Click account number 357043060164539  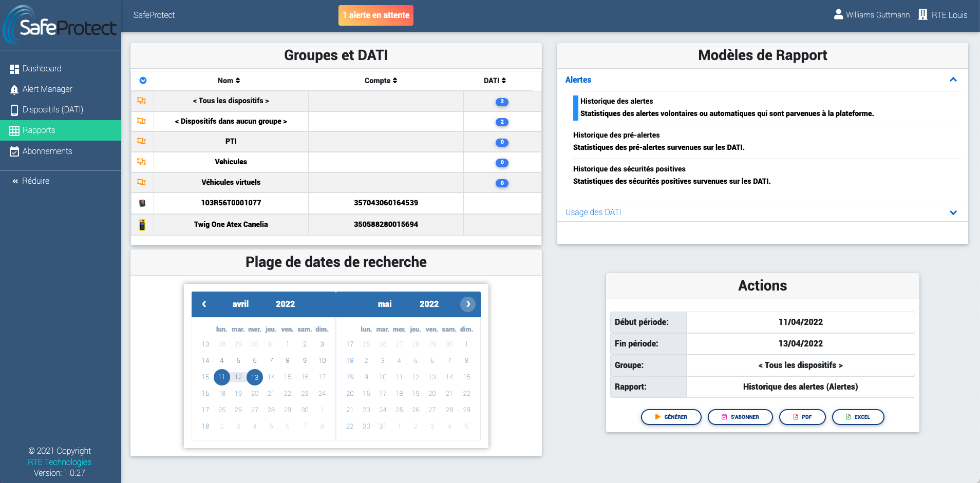(386, 203)
